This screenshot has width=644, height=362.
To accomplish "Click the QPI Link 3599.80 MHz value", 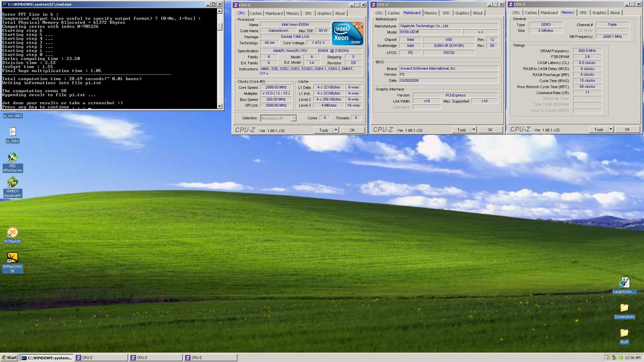I will (276, 105).
